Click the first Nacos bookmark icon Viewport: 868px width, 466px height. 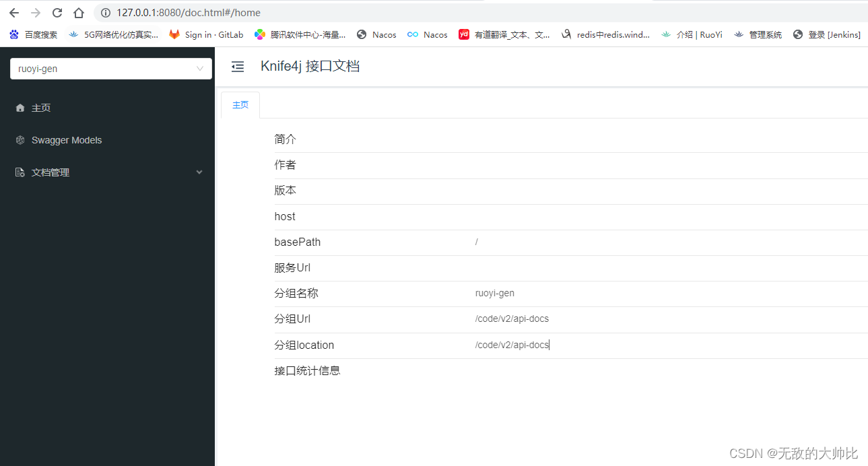pos(362,34)
